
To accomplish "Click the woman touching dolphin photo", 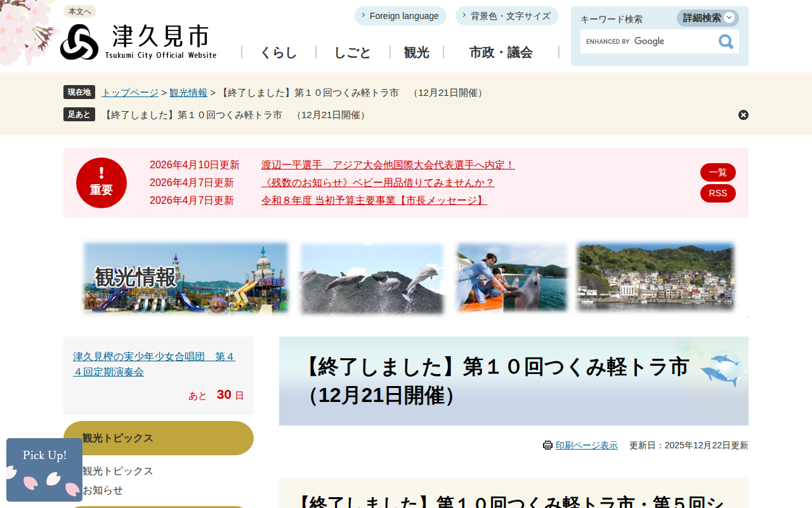I will [x=511, y=278].
